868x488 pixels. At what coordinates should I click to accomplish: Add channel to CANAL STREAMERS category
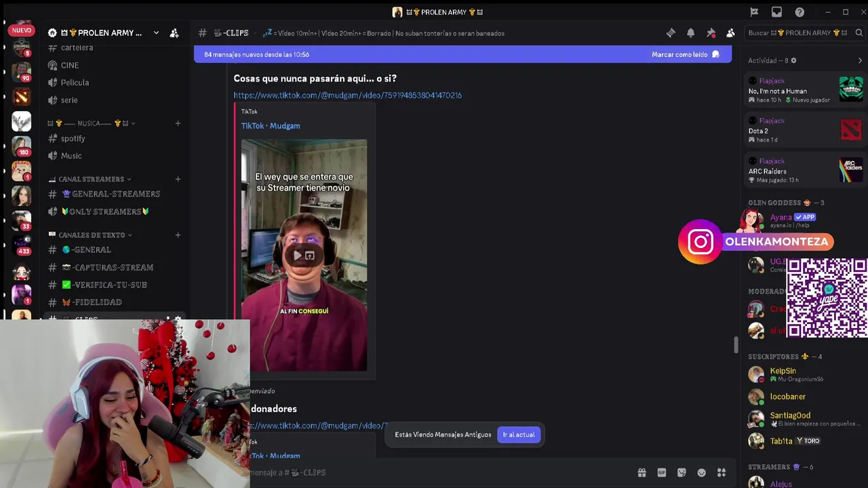[x=178, y=179]
